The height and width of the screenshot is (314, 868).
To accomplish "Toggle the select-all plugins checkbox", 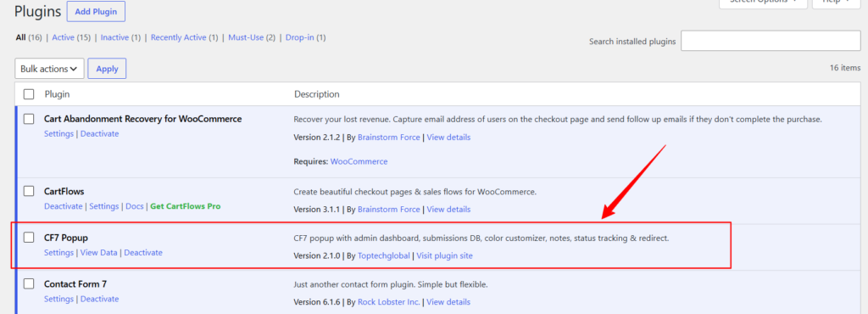I will pos(29,94).
